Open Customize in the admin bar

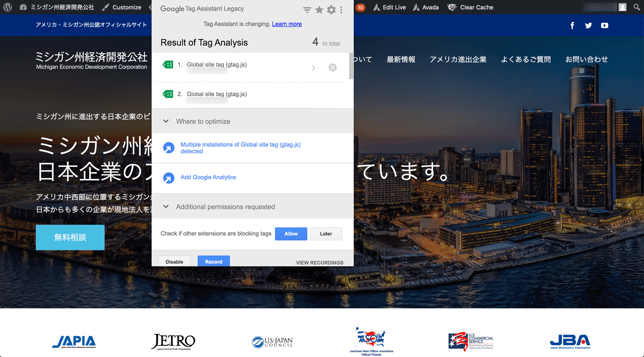pyautogui.click(x=122, y=7)
